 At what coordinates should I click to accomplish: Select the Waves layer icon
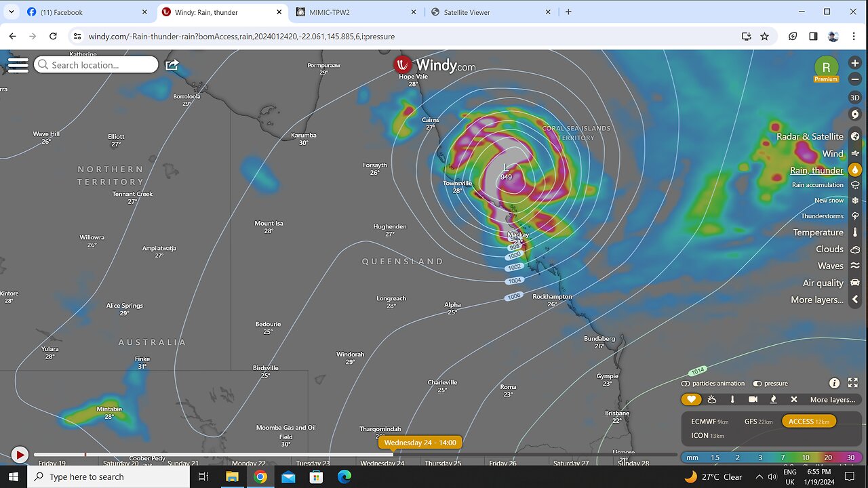[x=855, y=266]
